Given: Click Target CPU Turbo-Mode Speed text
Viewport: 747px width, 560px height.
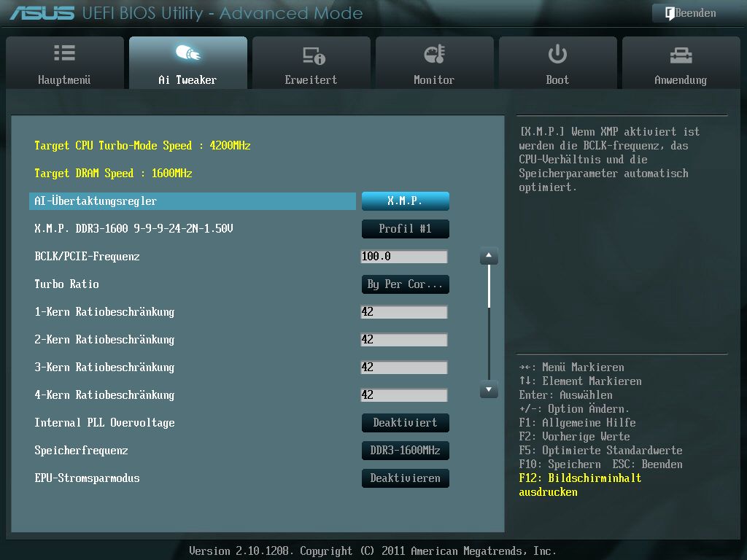Looking at the screenshot, I should tap(142, 146).
